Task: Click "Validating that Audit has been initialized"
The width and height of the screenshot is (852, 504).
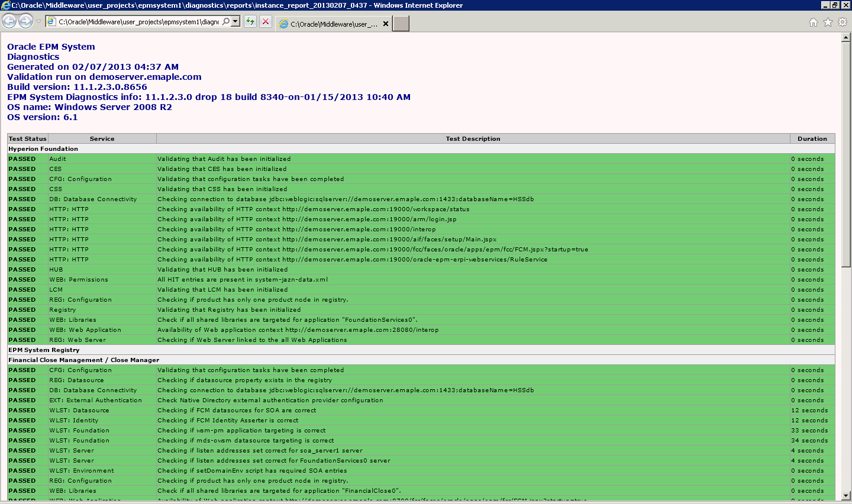Action: click(224, 159)
